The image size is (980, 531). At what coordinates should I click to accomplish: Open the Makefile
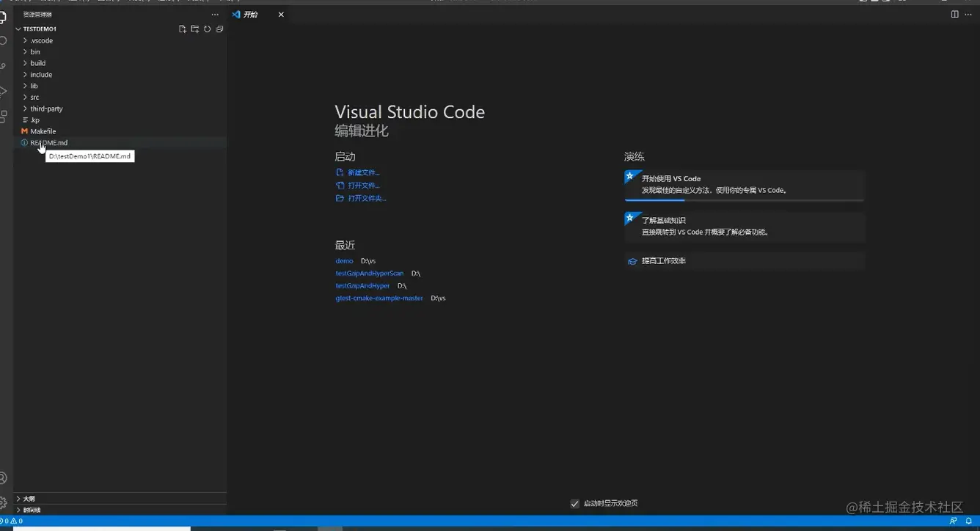click(x=120, y=131)
